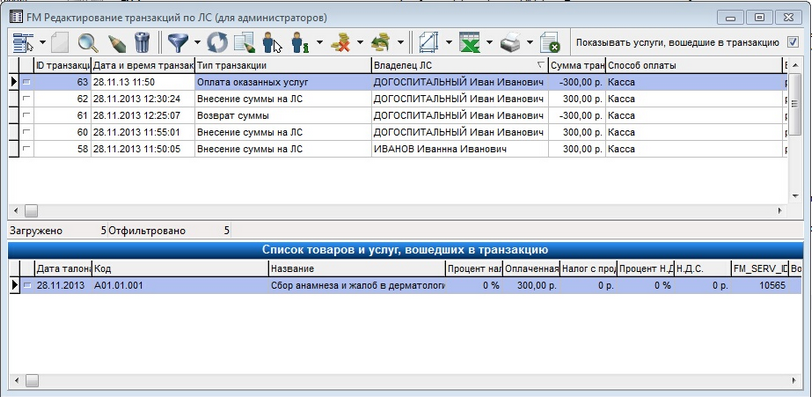Viewport: 812px width, 397px height.
Task: Click the upper table vertical scrollbar thumb
Action: tap(795, 105)
